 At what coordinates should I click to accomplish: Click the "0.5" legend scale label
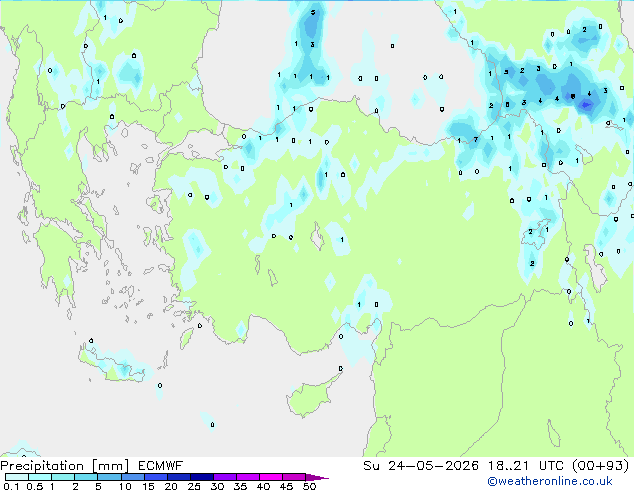[34, 486]
